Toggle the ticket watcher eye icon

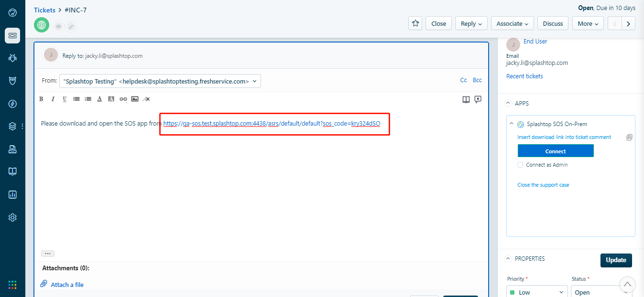(x=58, y=27)
